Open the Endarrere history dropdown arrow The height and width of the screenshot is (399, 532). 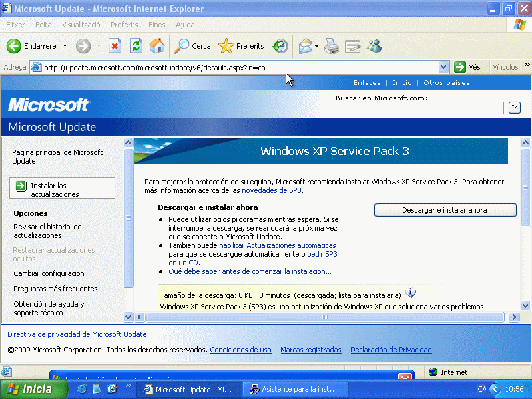(65, 46)
